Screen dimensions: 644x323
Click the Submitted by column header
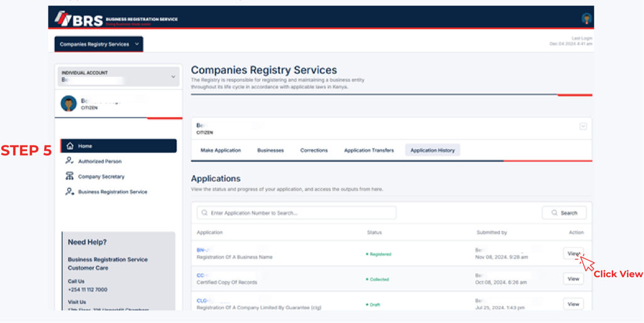pos(492,232)
